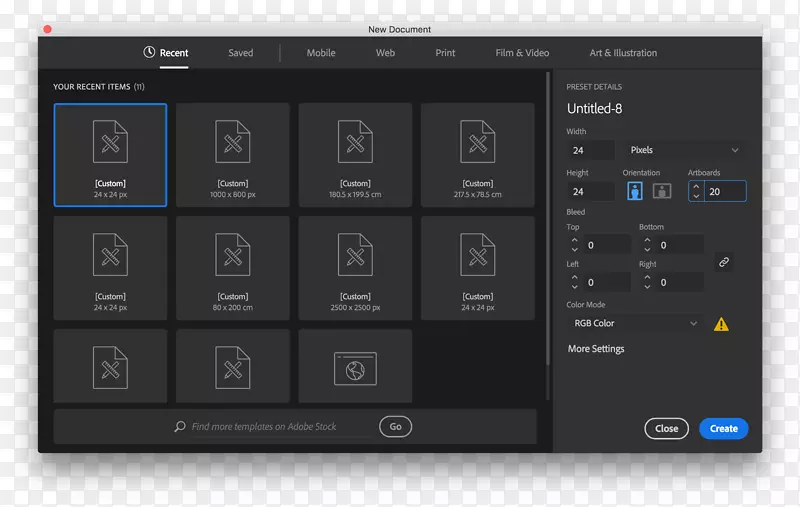This screenshot has height=507, width=800.
Task: Switch to the Web tab
Action: 385,53
